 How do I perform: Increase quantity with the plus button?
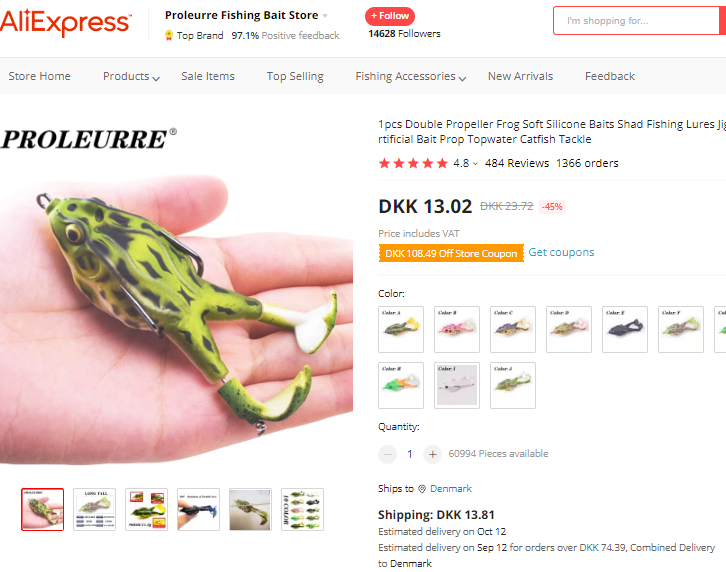click(432, 454)
